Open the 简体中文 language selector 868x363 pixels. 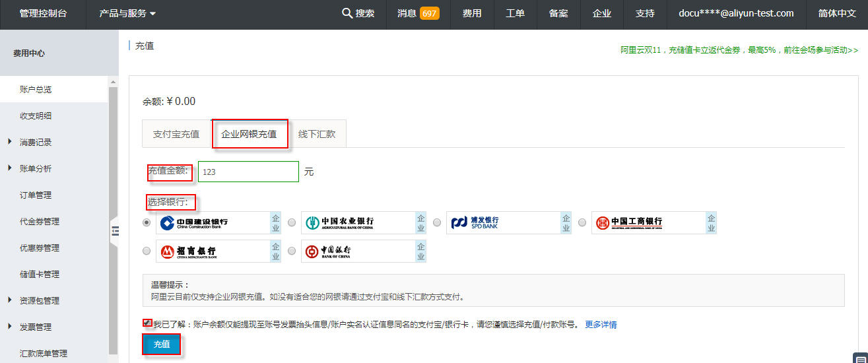(x=837, y=13)
